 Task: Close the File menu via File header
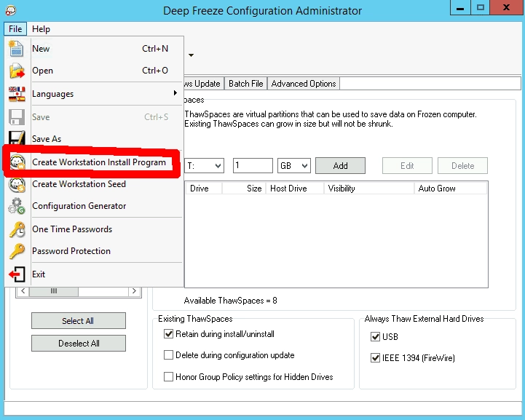click(15, 29)
